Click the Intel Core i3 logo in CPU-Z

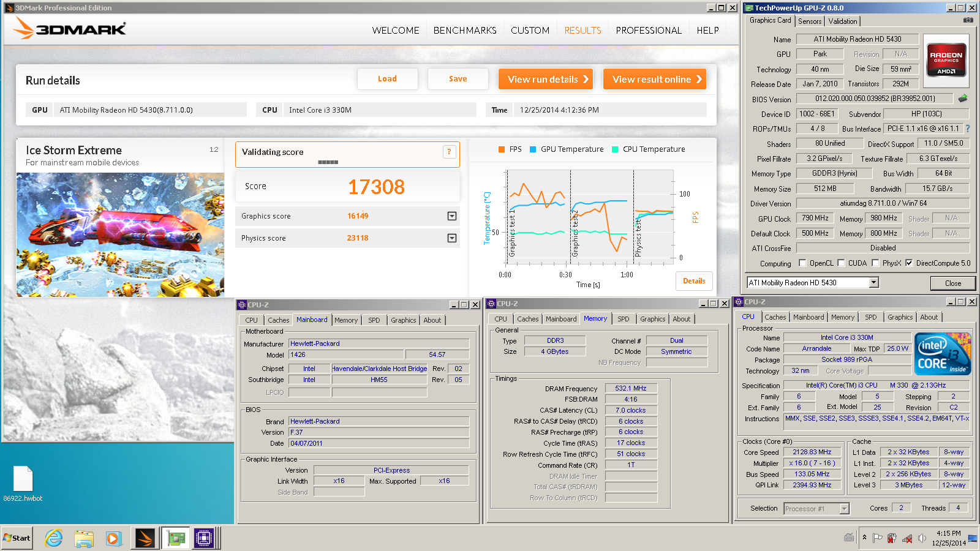pos(943,354)
